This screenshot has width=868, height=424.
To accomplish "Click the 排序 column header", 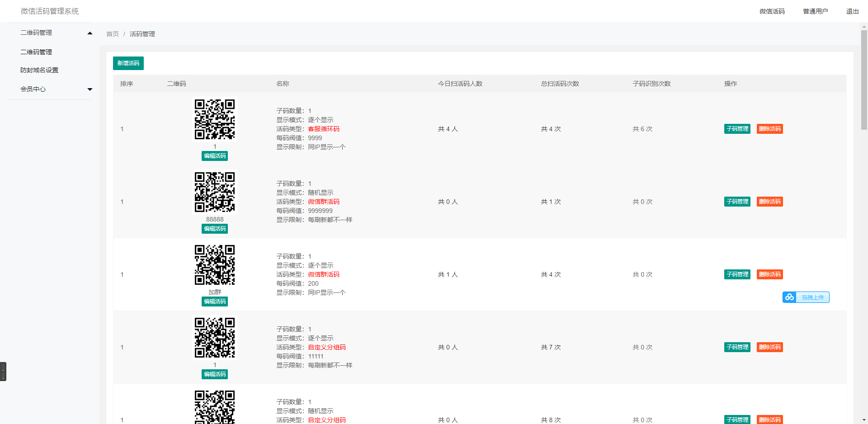I will [127, 84].
